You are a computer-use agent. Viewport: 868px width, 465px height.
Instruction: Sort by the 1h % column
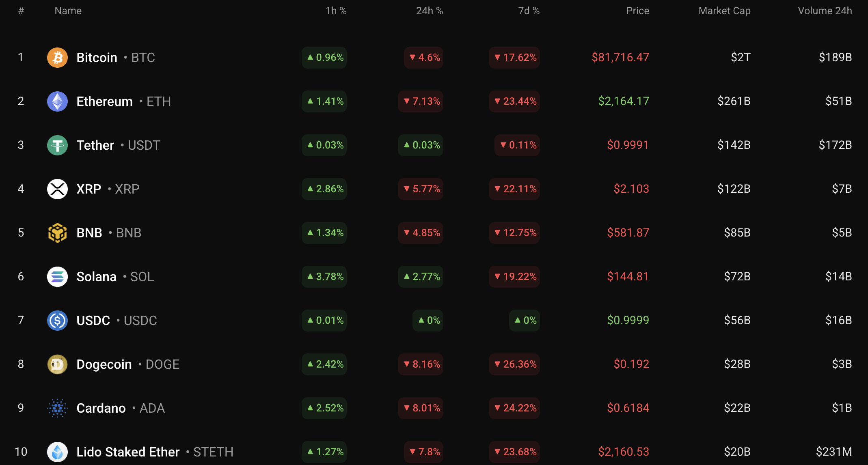click(x=336, y=11)
